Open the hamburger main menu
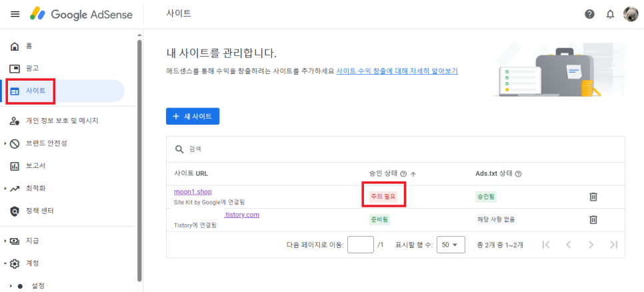Screen dimensions: 644x292 pyautogui.click(x=15, y=15)
